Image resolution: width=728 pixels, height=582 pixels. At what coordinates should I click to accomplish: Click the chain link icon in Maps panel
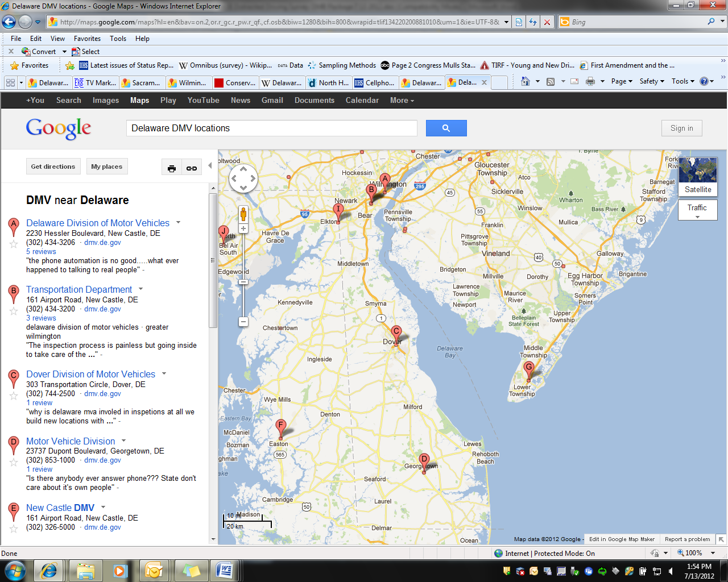(x=192, y=168)
